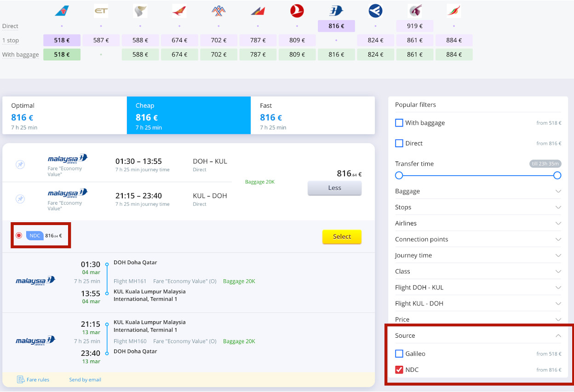Pin the DOH – KUL outbound flight
This screenshot has width=574, height=392.
click(x=20, y=165)
